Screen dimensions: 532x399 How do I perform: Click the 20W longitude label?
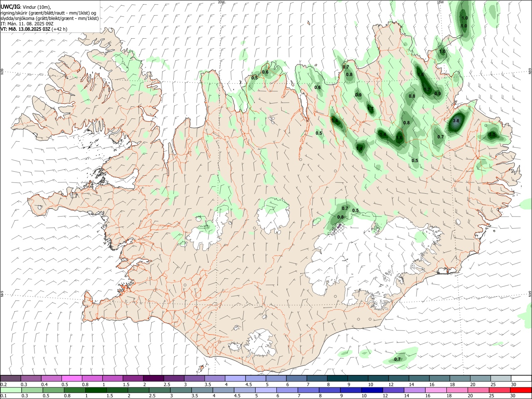(x=221, y=2)
